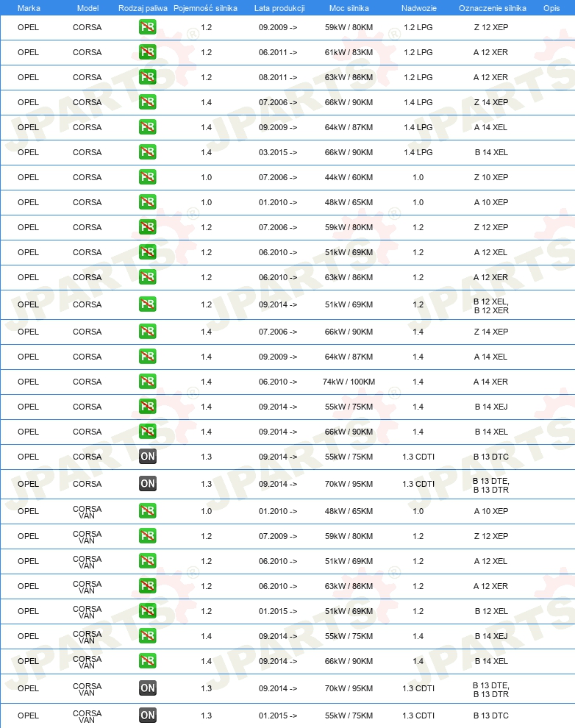This screenshot has width=575, height=728.
Task: Click the Rodzaj paliwa column header
Action: [x=143, y=8]
